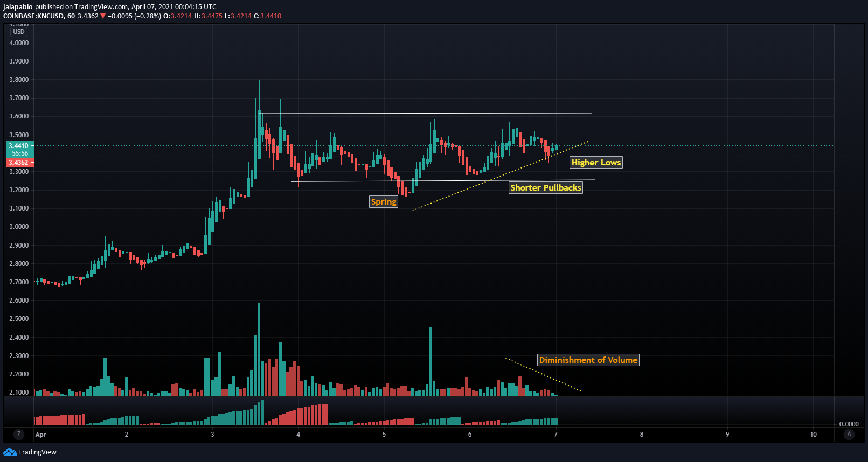Click the 4.0000 price axis label
Screen dimensions: 868x462
[19, 43]
